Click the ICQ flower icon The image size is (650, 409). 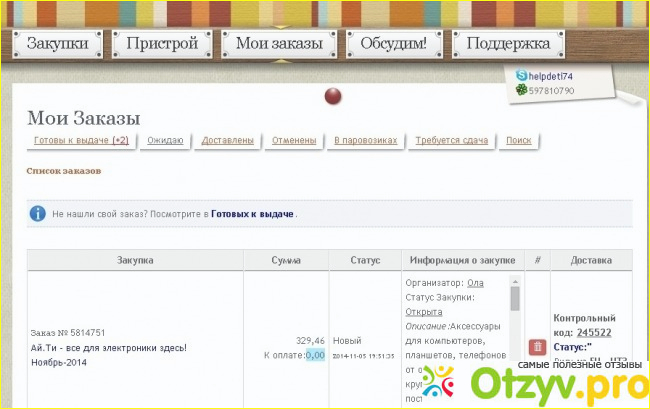[x=521, y=91]
